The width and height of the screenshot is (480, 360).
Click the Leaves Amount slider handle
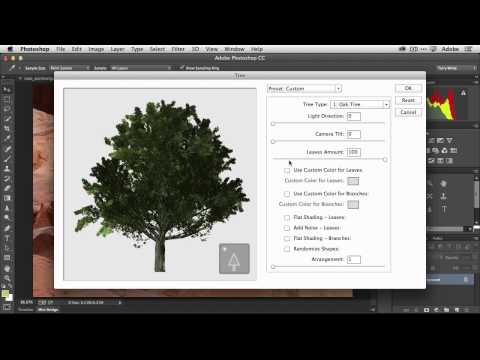(385, 160)
